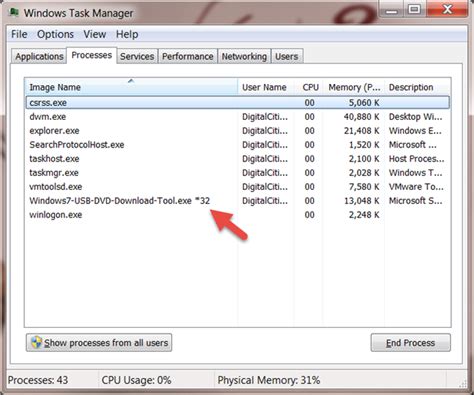
Task: Click the 2,248 K memory value
Action: 364,215
